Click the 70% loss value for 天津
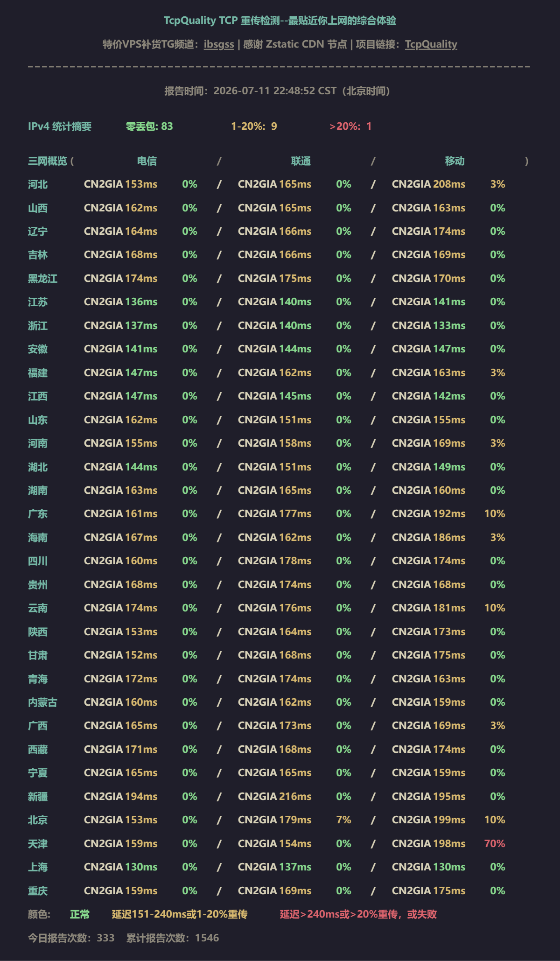Image resolution: width=560 pixels, height=961 pixels. pos(495,844)
